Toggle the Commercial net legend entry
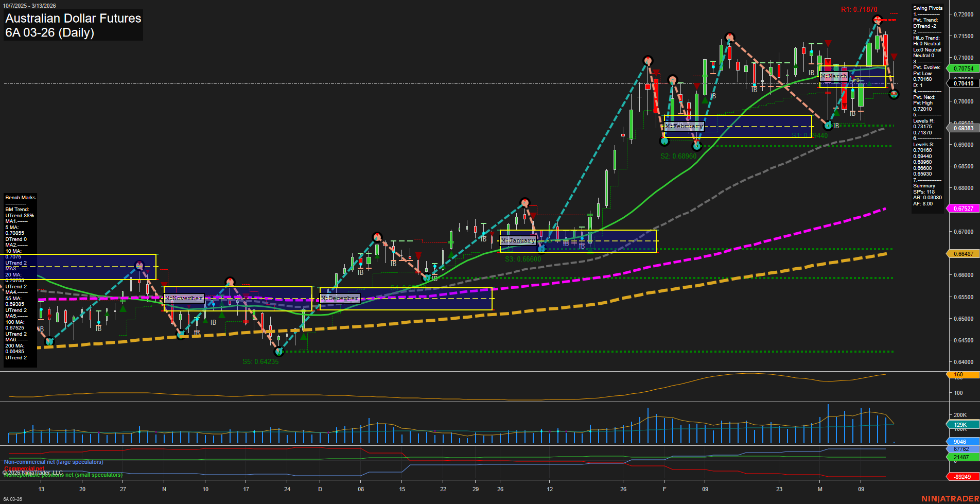 [24, 468]
